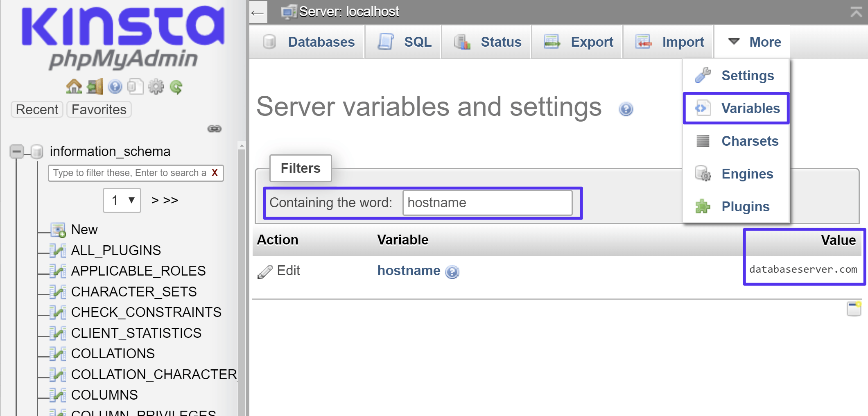Screen dimensions: 868x416
Task: Switch to the Recent tab
Action: pos(36,109)
